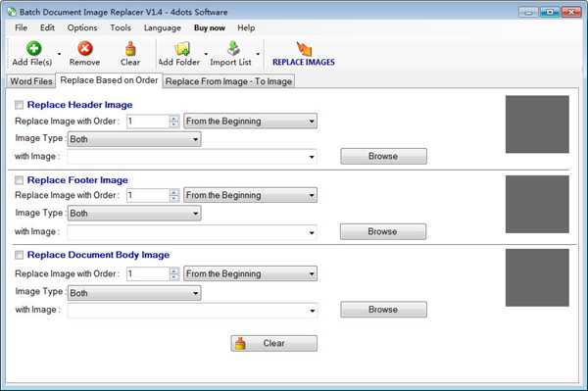This screenshot has height=391, width=588.
Task: Click the document body order number field
Action: click(x=148, y=273)
